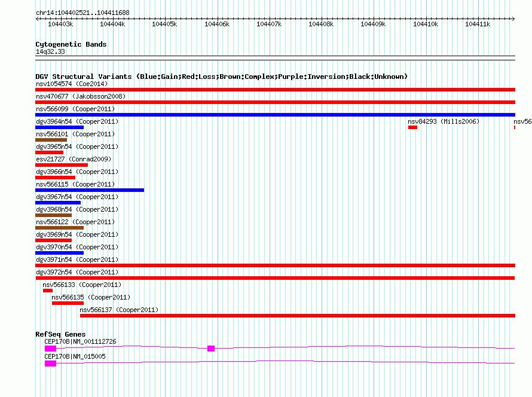Image resolution: width=532 pixels, height=397 pixels.
Task: Click the brown dgv3968n54 complex bar
Action: click(53, 215)
